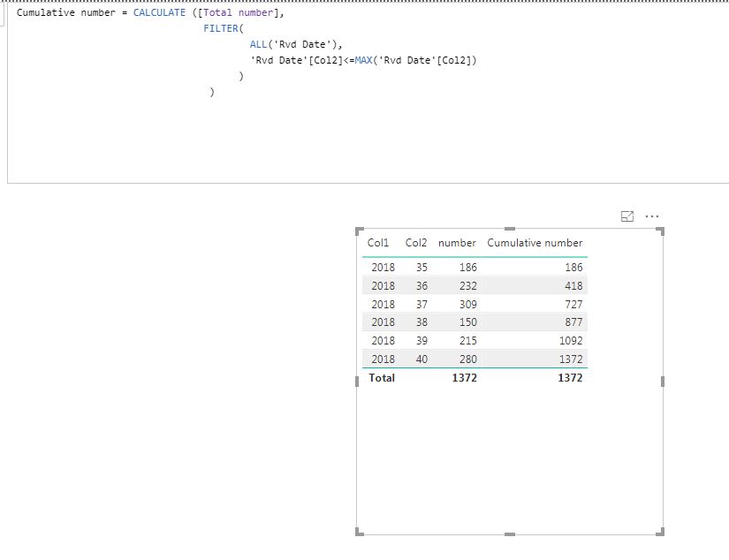Select number cell showing 280
The width and height of the screenshot is (729, 560).
click(468, 359)
